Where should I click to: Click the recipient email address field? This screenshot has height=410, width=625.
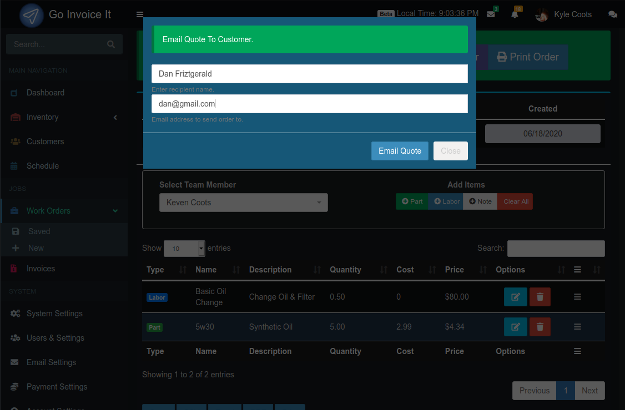tap(309, 103)
